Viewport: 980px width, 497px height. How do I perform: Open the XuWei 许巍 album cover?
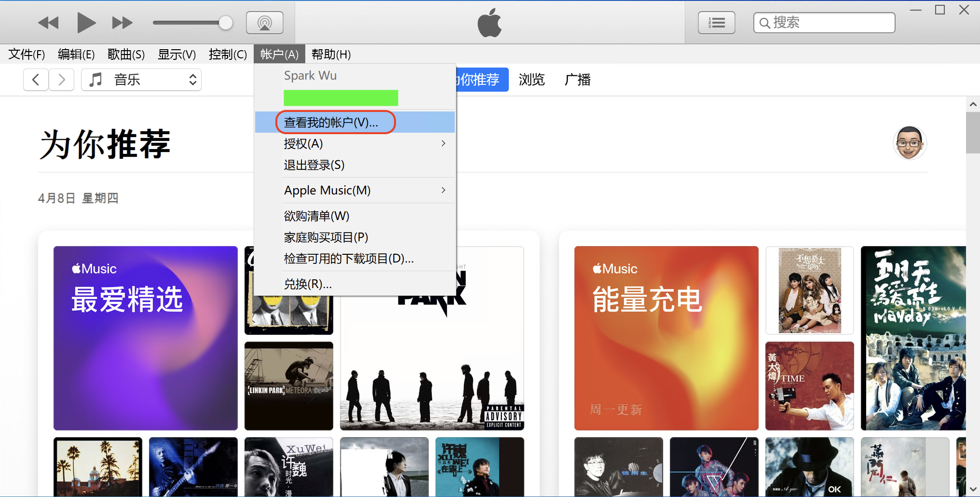coord(289,467)
